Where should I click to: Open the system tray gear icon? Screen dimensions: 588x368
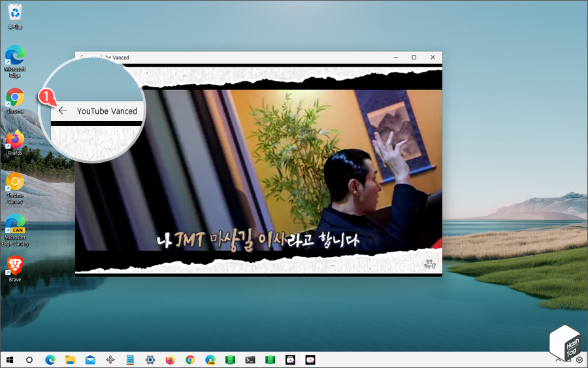[x=580, y=360]
